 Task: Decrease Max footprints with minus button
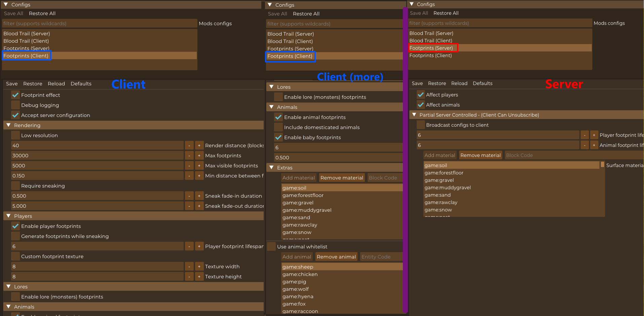pos(189,156)
